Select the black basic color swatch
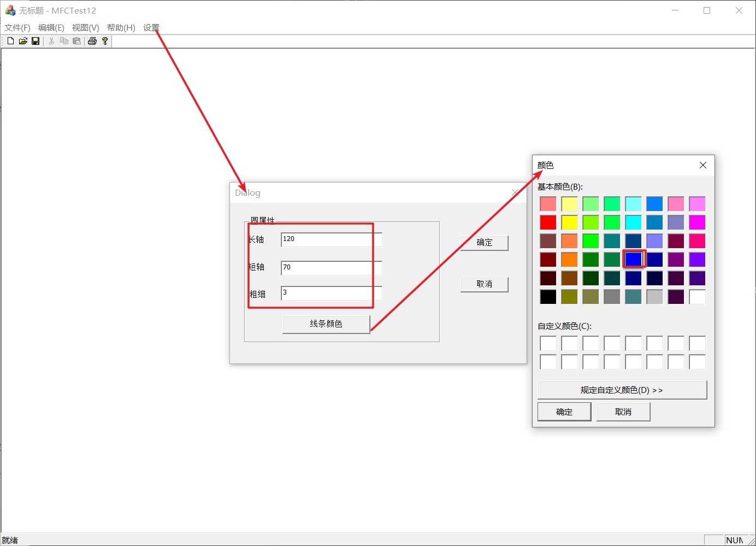Screen dimensions: 756x546 pyautogui.click(x=548, y=297)
